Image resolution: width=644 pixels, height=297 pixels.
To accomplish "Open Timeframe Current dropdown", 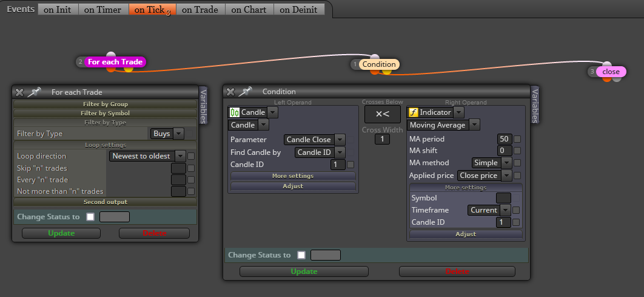I will [x=489, y=210].
